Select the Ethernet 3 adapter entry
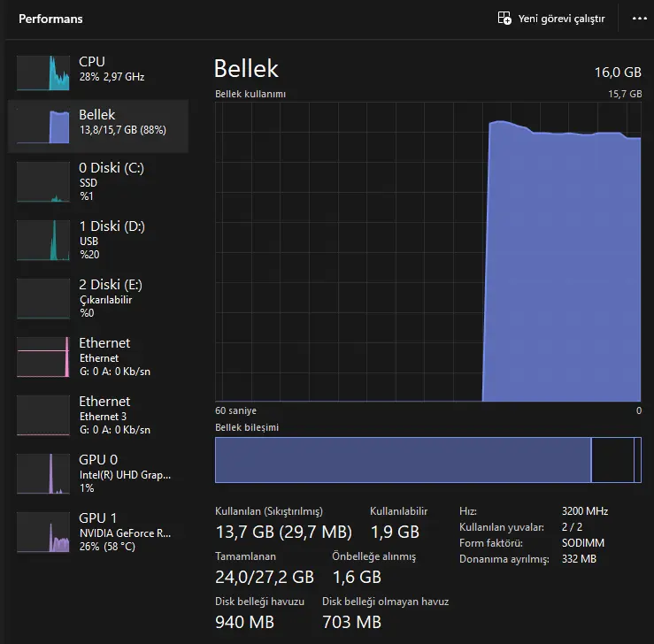This screenshot has height=644, width=654. [x=98, y=415]
